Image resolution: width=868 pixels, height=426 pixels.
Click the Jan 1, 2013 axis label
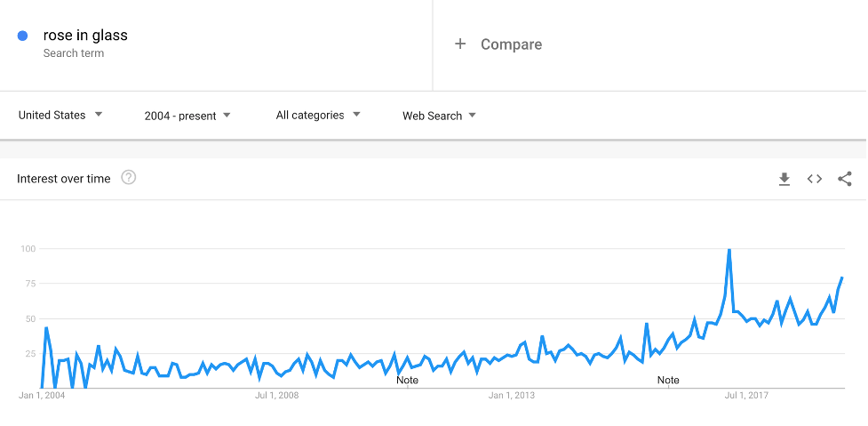point(513,395)
